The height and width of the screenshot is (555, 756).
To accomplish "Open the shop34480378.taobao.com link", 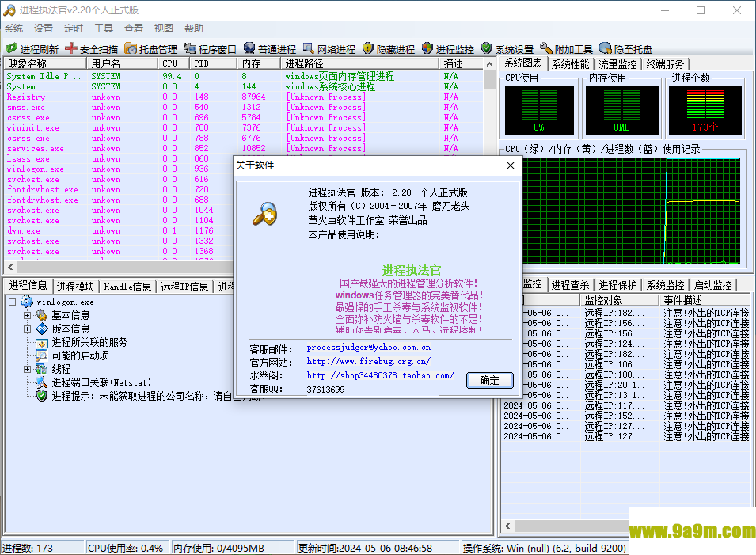I will click(381, 375).
